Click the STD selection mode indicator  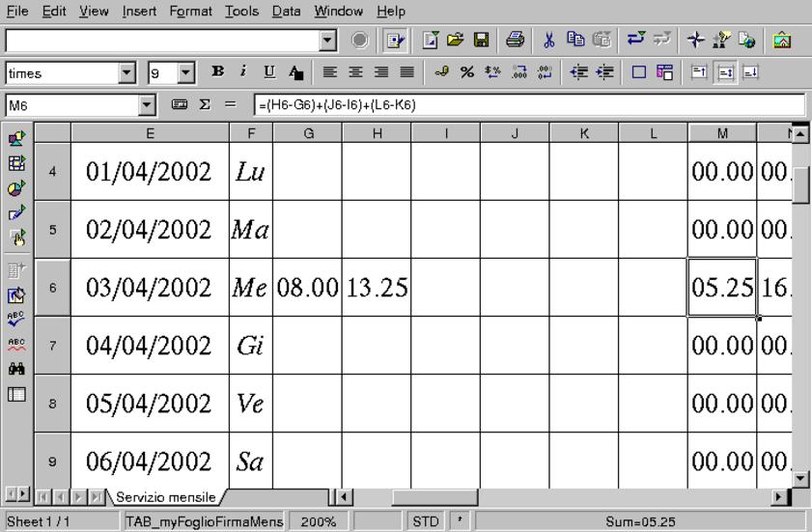point(426,522)
